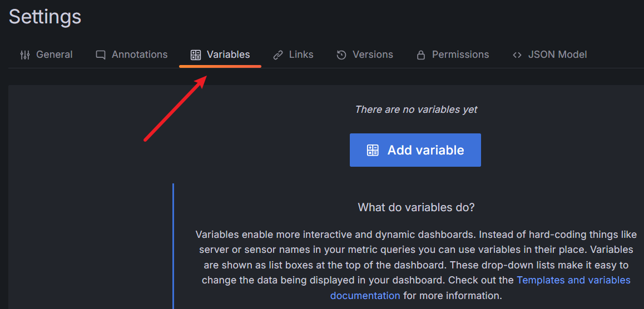Image resolution: width=644 pixels, height=309 pixels.
Task: Click the Settings page title
Action: pos(45,17)
